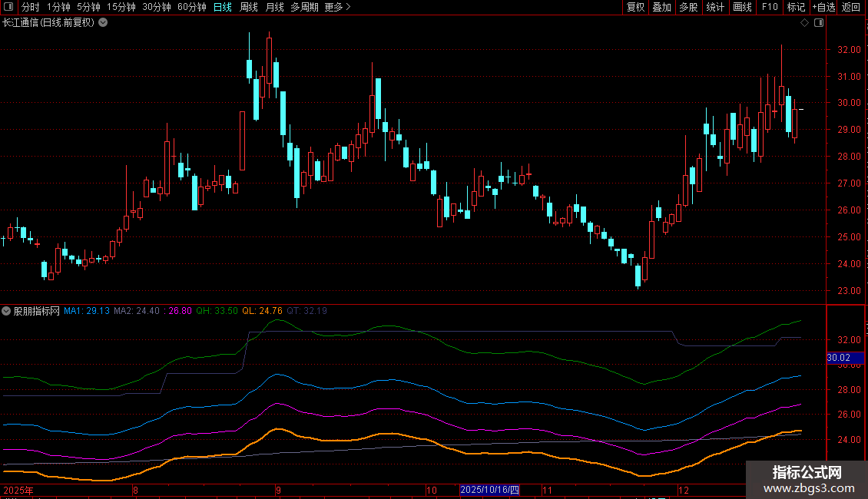Open F10 company info

pyautogui.click(x=769, y=7)
